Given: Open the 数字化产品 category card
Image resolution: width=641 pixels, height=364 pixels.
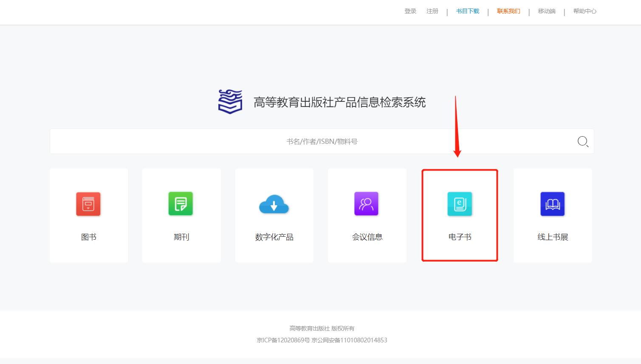Looking at the screenshot, I should tap(274, 237).
